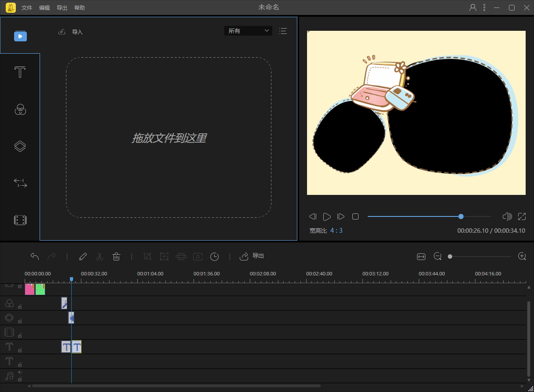Click the fit timeline to window icon
The width and height of the screenshot is (534, 392).
(x=421, y=256)
